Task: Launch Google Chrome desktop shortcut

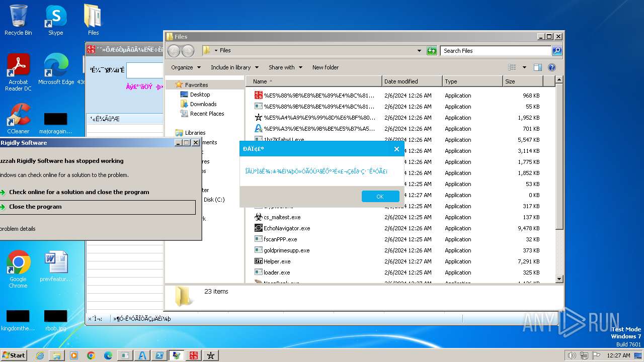Action: click(18, 269)
